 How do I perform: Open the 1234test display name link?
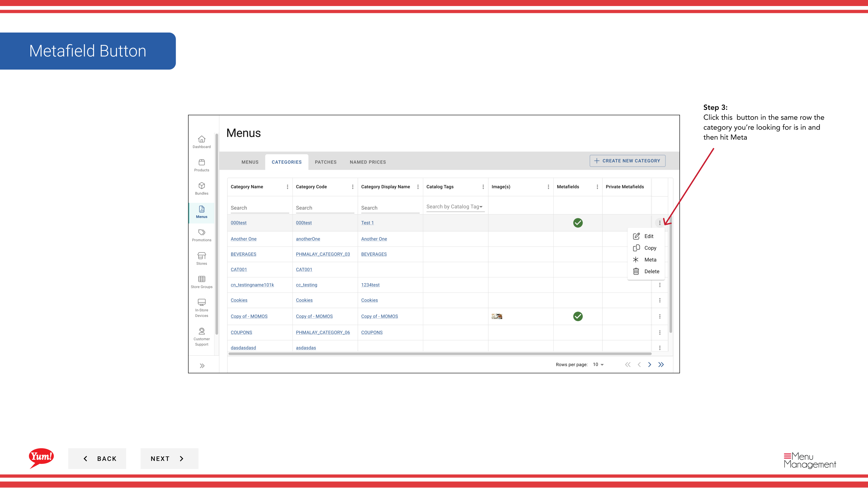pos(370,285)
